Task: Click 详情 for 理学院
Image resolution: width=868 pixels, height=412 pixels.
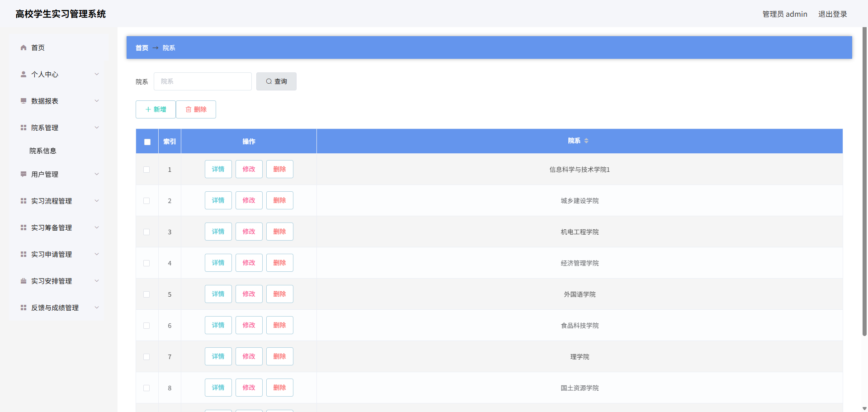Action: pos(218,356)
